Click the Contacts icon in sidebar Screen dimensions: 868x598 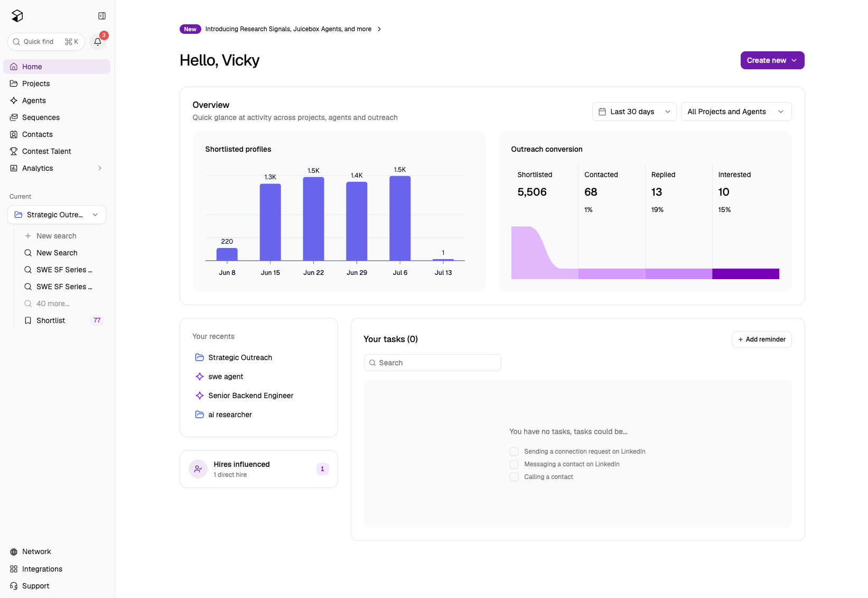[14, 134]
